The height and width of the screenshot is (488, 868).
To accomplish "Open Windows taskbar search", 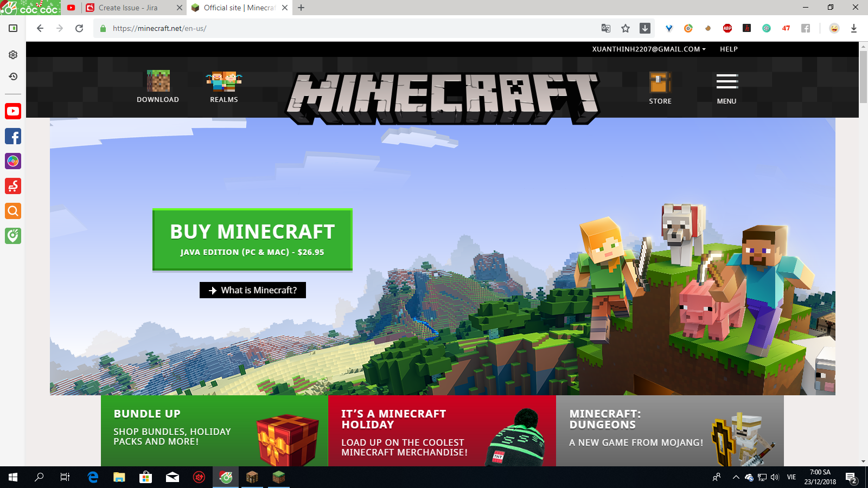I will [x=39, y=477].
